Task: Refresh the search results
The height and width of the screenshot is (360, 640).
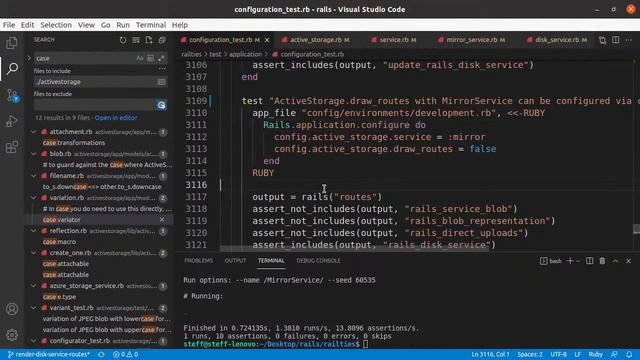Action: (123, 40)
